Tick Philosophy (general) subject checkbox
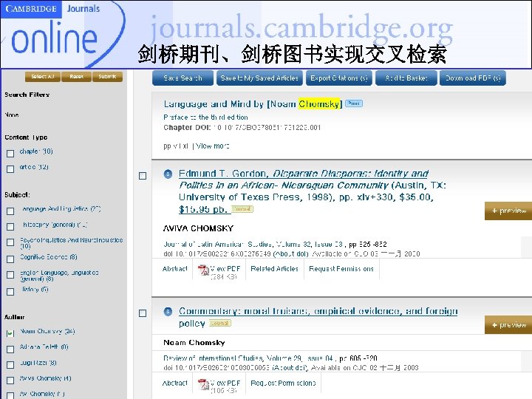 coord(10,226)
